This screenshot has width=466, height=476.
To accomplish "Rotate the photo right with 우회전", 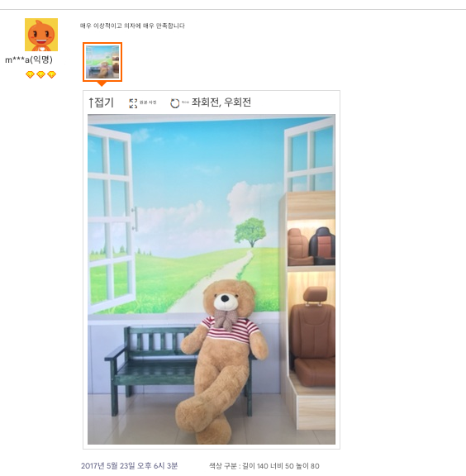I will click(x=237, y=102).
